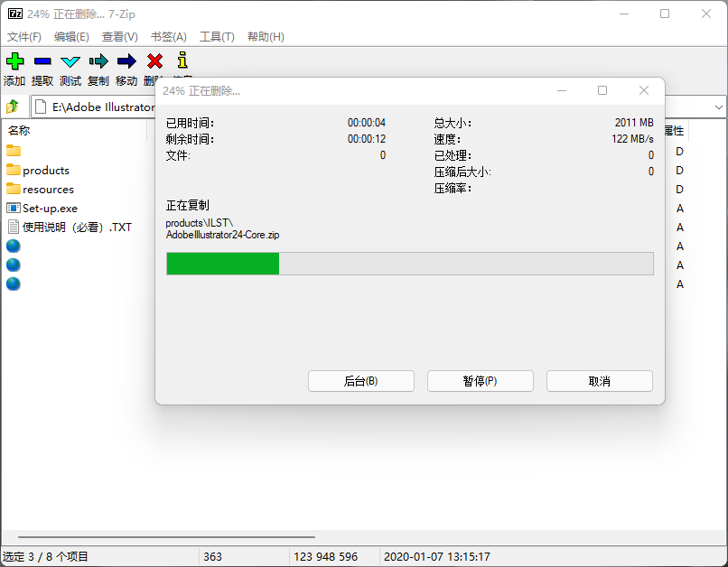Click the green Add (添加) toolbar icon
This screenshot has height=567, width=728.
[14, 61]
